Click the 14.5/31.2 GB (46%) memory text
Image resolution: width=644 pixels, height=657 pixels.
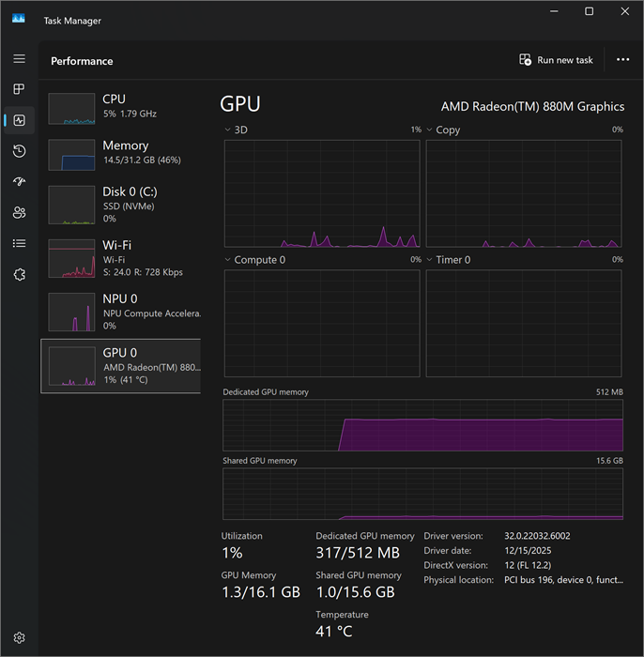pos(142,160)
